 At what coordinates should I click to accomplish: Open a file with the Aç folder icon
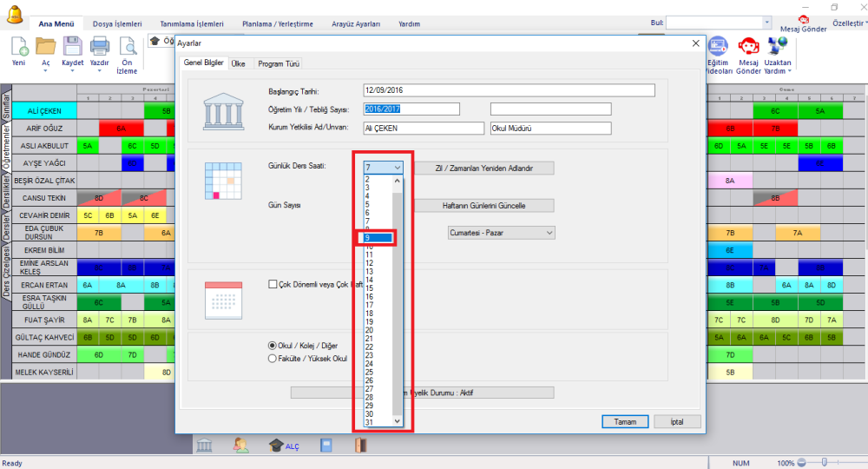pyautogui.click(x=45, y=47)
